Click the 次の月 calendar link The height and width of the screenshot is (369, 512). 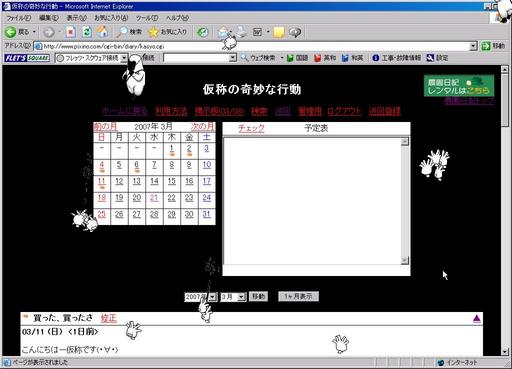pos(203,127)
